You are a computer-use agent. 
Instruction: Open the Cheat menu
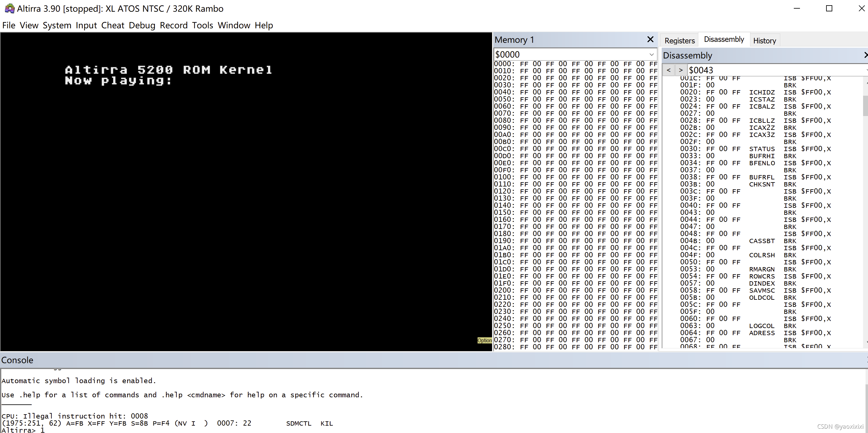point(113,25)
